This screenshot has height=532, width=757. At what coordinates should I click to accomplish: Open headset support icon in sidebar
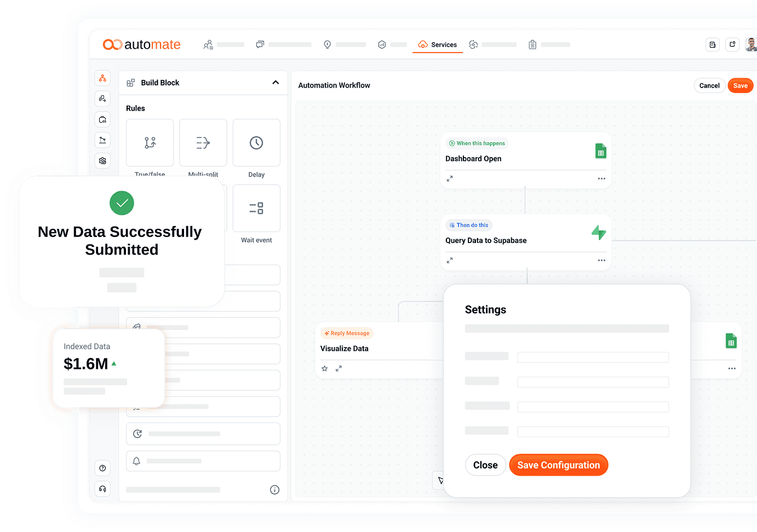102,489
